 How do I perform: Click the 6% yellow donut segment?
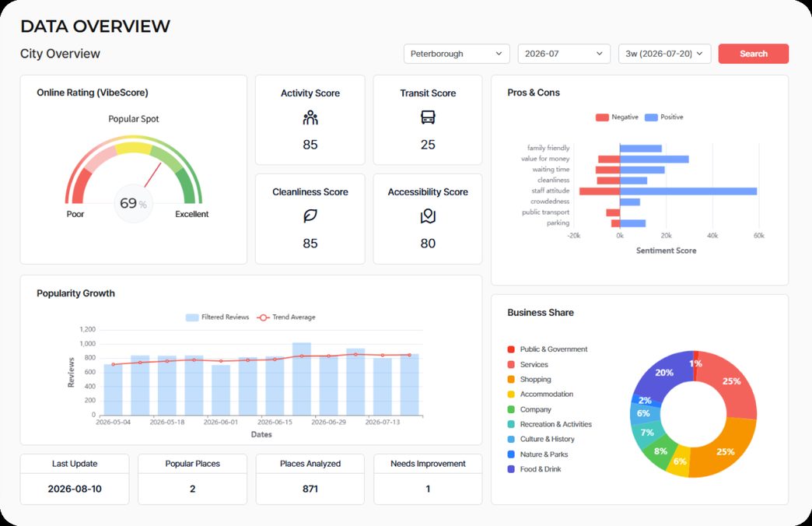click(679, 461)
